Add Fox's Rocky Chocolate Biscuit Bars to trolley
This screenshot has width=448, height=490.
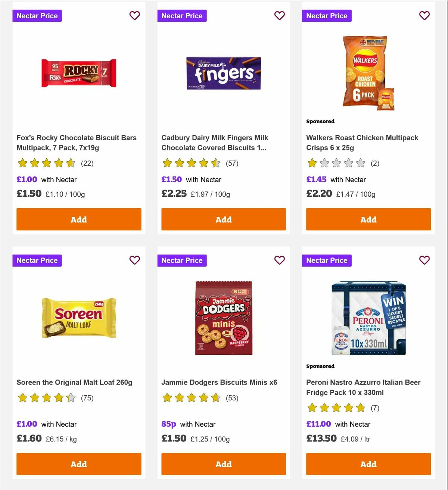pos(79,219)
